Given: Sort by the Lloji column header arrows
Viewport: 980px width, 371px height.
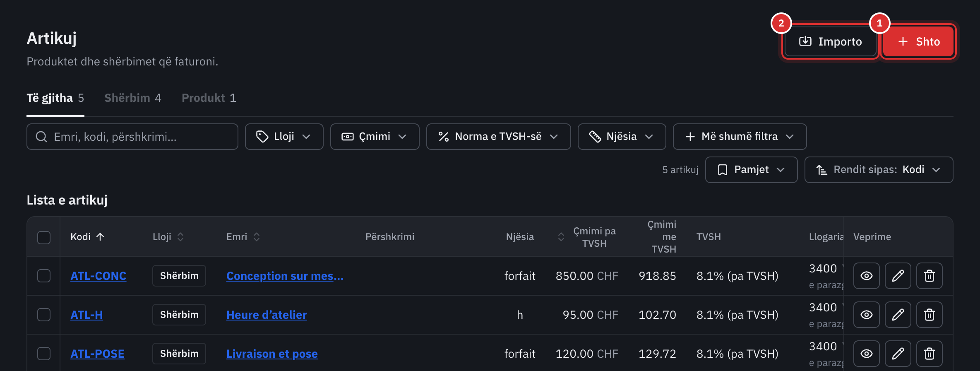Looking at the screenshot, I should tap(180, 237).
